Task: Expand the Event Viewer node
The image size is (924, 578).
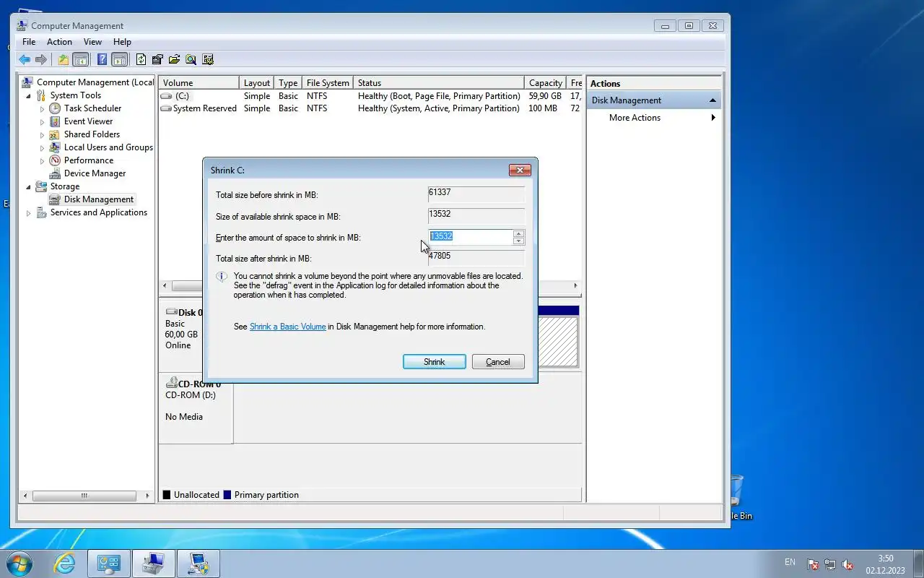Action: (x=42, y=121)
